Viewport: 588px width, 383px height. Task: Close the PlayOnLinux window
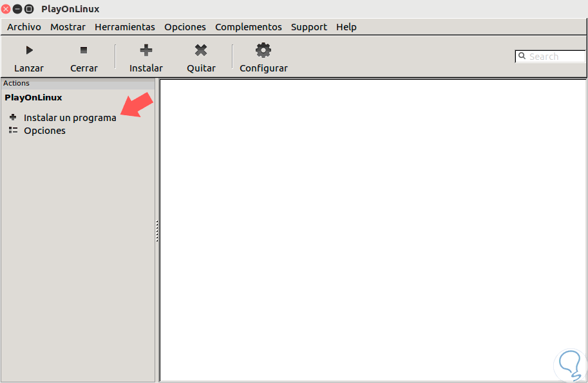(6, 8)
